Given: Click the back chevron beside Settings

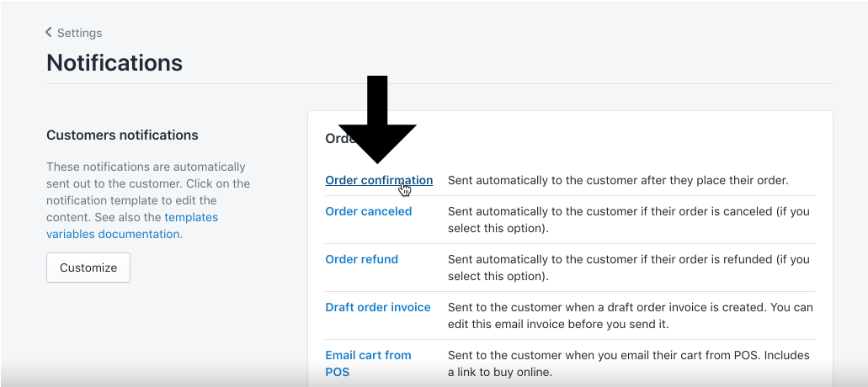Looking at the screenshot, I should click(x=49, y=33).
